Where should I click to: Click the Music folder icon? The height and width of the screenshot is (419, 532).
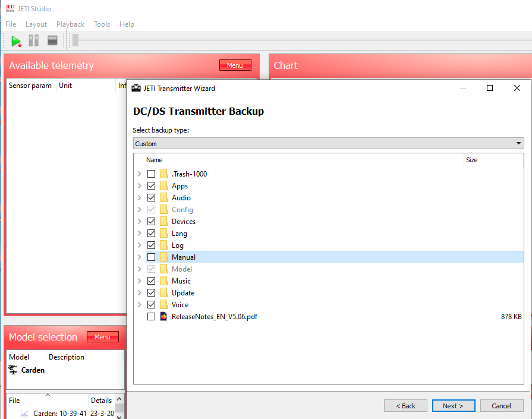(163, 281)
